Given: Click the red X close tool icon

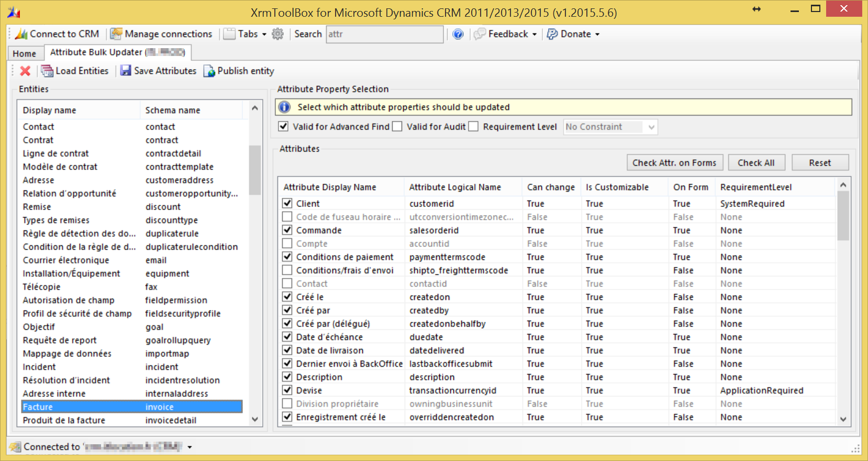Looking at the screenshot, I should [x=25, y=71].
